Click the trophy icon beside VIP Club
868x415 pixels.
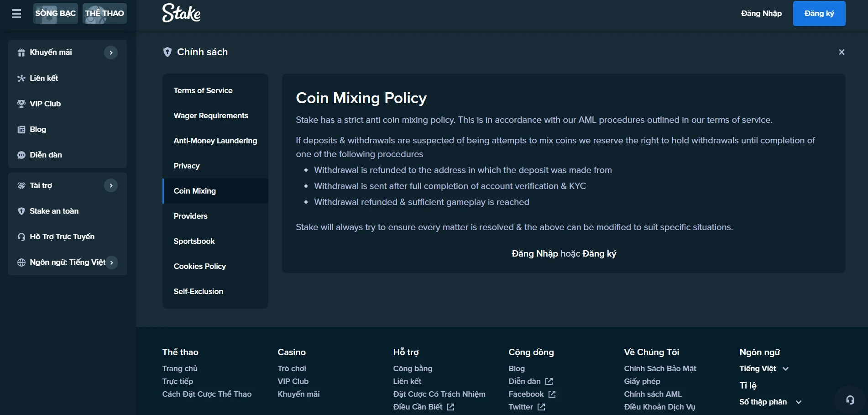pos(21,104)
